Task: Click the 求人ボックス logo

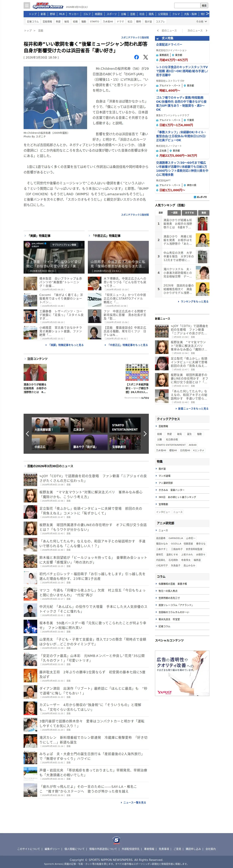Action: coord(200,197)
